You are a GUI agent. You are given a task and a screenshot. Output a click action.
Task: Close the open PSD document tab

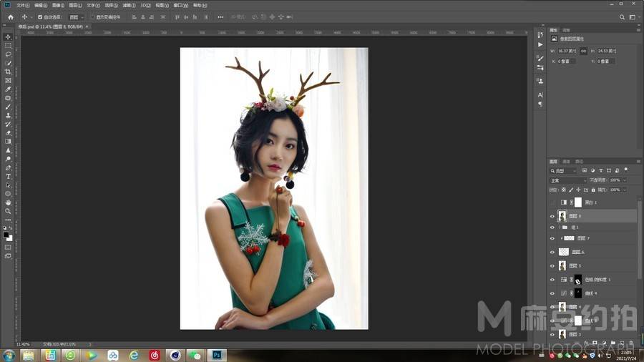87,26
